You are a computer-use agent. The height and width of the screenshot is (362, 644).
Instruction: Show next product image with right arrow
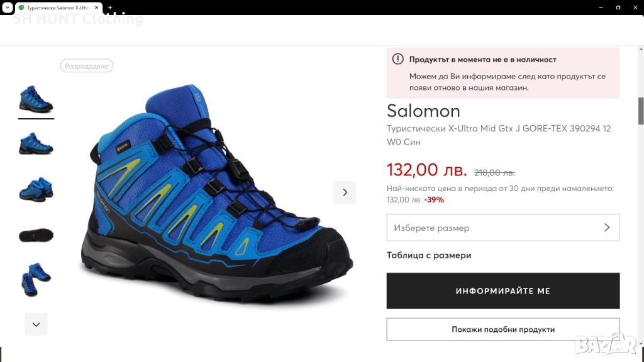pos(345,192)
